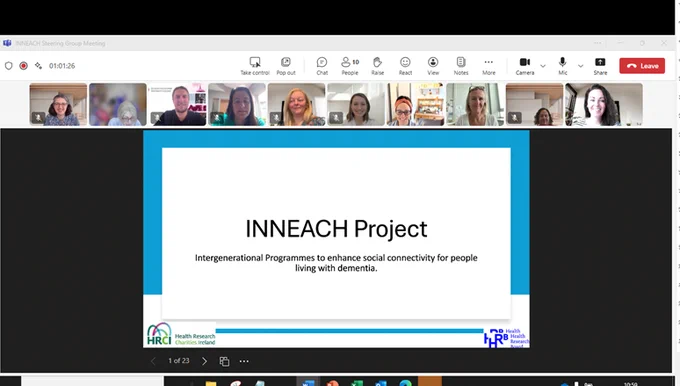The width and height of the screenshot is (680, 386).
Task: Open Excel from the taskbar
Action: 356,383
